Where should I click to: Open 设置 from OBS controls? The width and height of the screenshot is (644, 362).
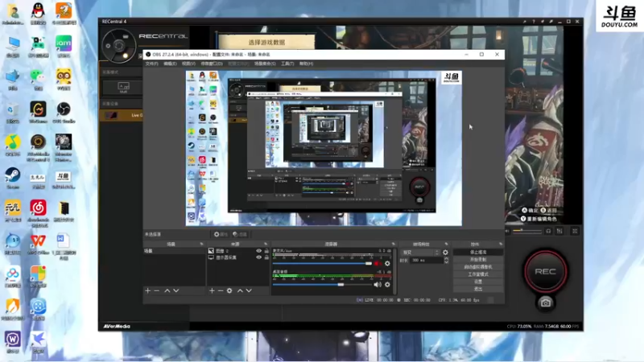tap(478, 282)
